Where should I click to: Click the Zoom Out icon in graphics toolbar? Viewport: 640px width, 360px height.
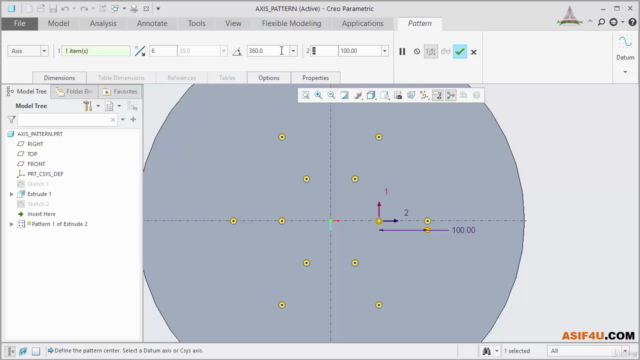pos(331,95)
